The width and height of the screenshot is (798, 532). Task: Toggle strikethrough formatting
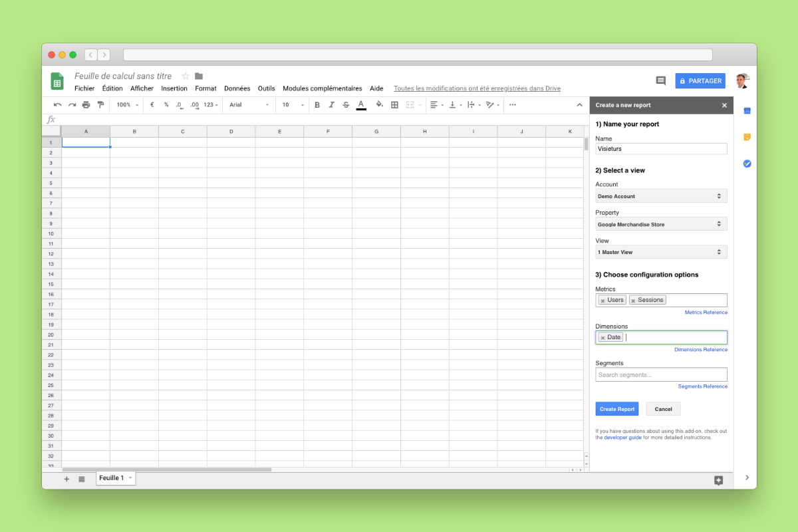coord(346,104)
